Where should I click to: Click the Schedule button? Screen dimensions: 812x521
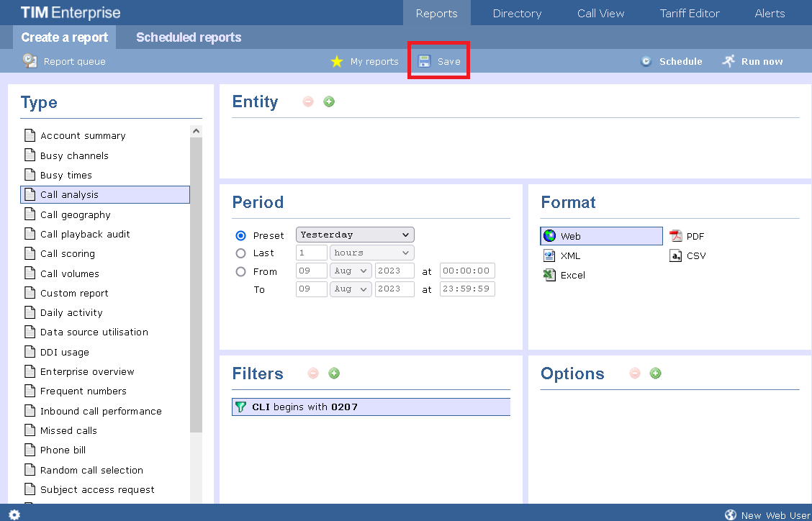672,61
